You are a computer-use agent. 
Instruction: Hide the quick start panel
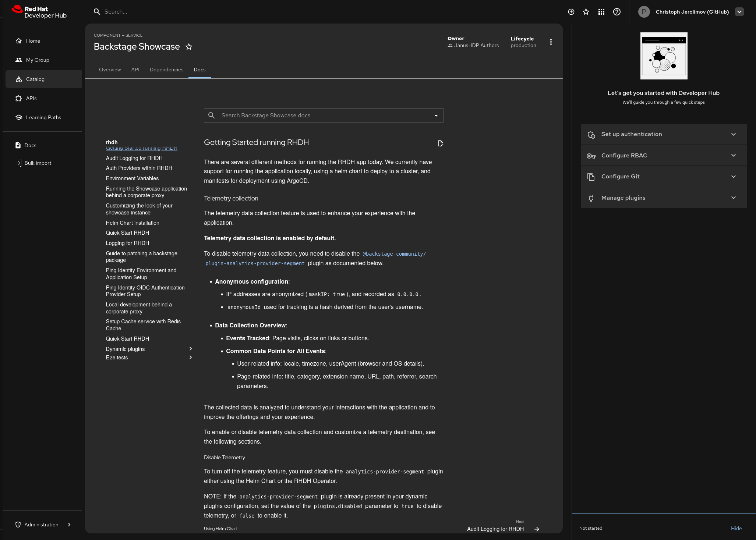pos(736,528)
